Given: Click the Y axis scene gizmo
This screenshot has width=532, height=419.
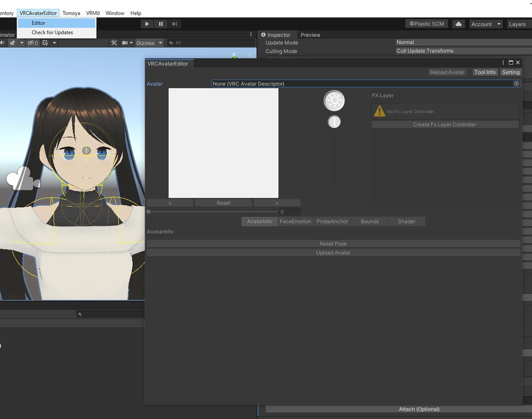Looking at the screenshot, I should point(235,55).
